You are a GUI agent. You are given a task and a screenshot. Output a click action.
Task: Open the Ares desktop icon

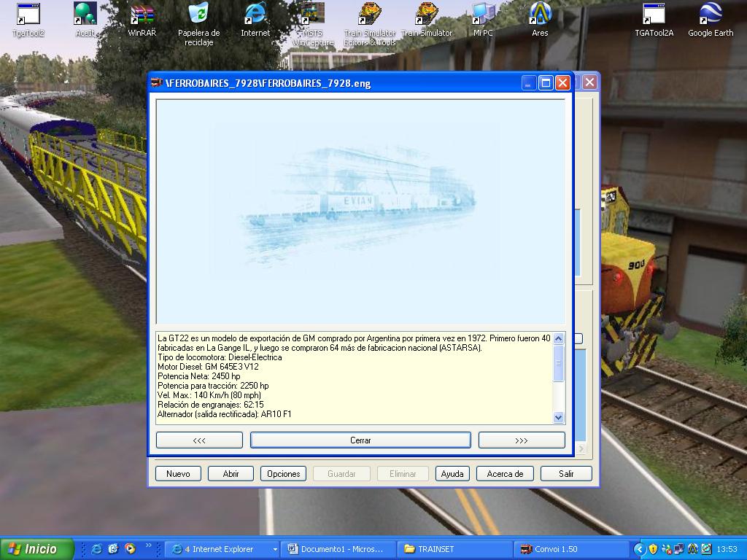(540, 15)
